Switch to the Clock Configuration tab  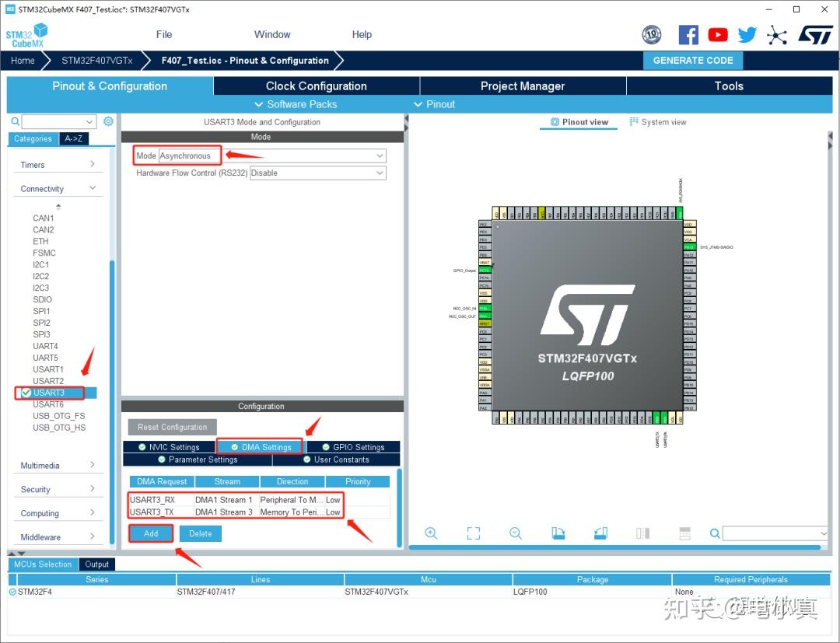click(x=315, y=86)
